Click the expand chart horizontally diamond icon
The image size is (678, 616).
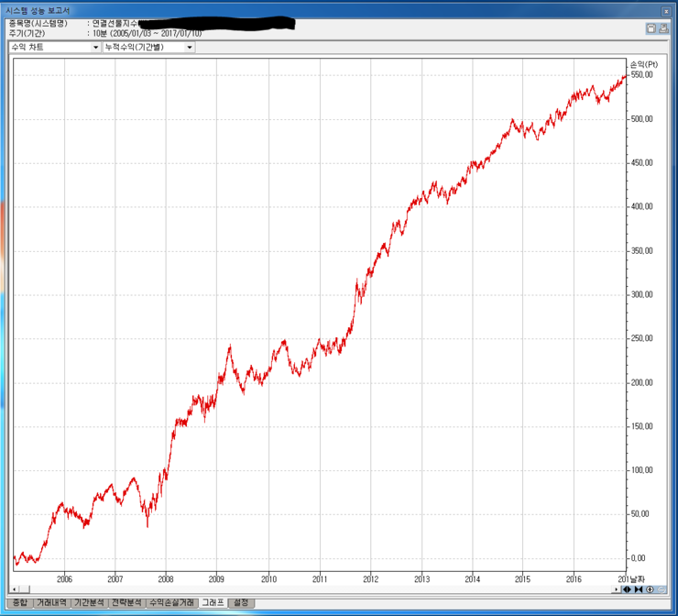click(627, 589)
